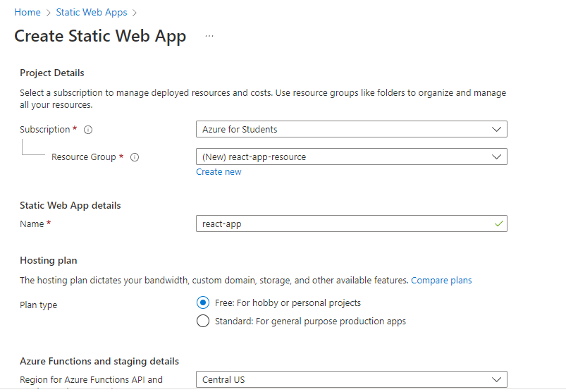
Task: Select the Standard plan radio button
Action: pyautogui.click(x=203, y=321)
